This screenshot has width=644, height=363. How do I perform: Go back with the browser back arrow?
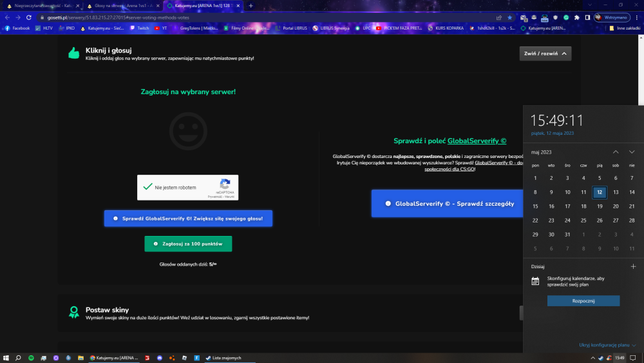point(7,17)
